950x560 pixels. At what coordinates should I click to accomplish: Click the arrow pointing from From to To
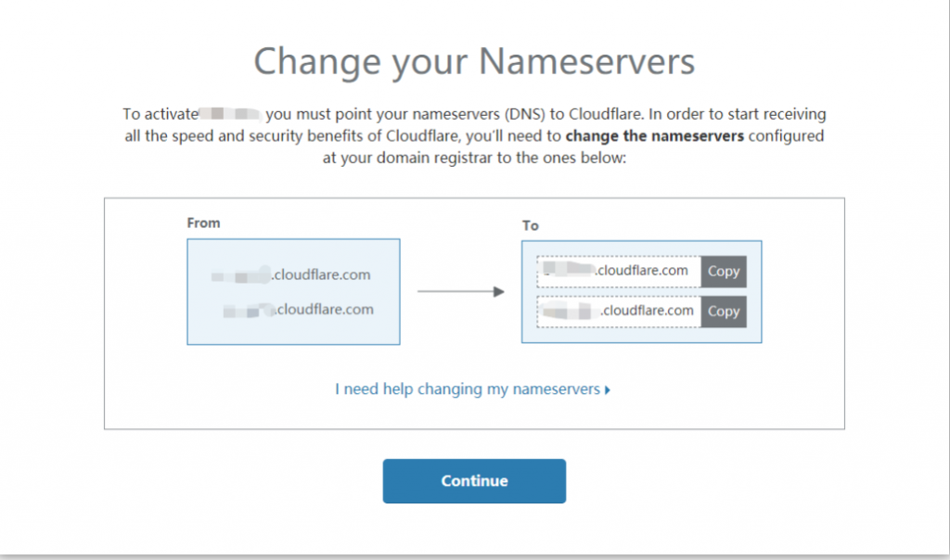[x=460, y=292]
